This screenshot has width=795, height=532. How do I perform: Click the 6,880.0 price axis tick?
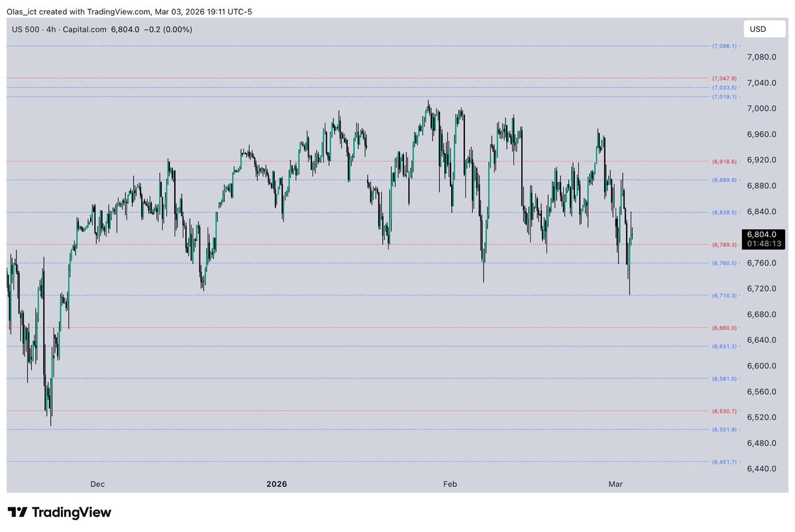point(761,186)
